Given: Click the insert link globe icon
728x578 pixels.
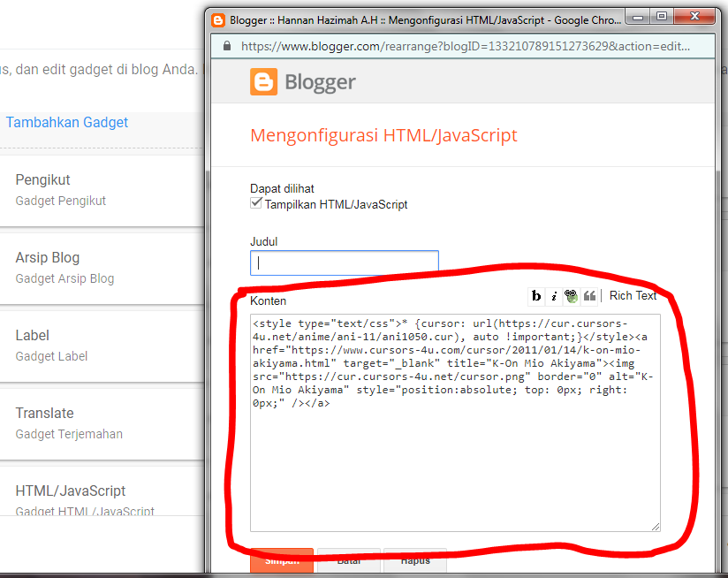Looking at the screenshot, I should pyautogui.click(x=571, y=296).
